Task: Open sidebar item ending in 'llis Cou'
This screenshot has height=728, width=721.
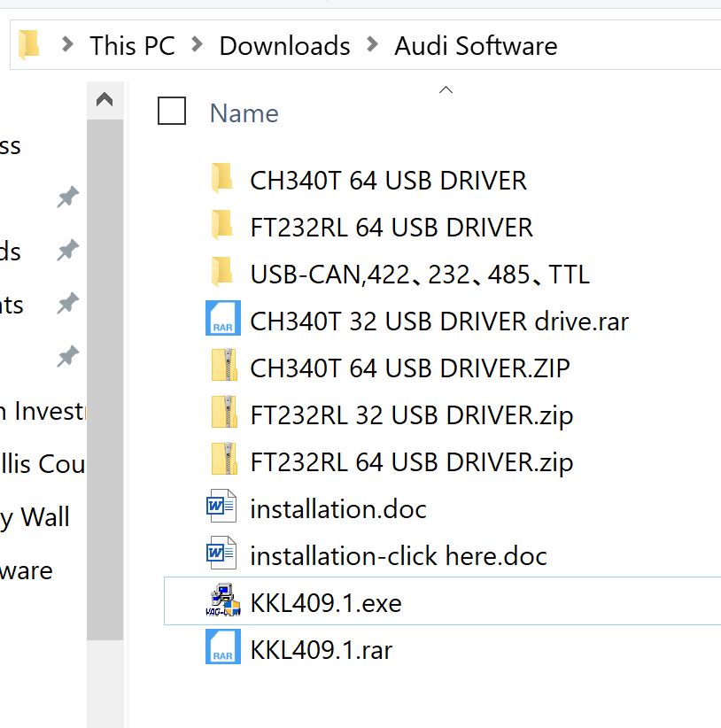Action: click(x=43, y=463)
